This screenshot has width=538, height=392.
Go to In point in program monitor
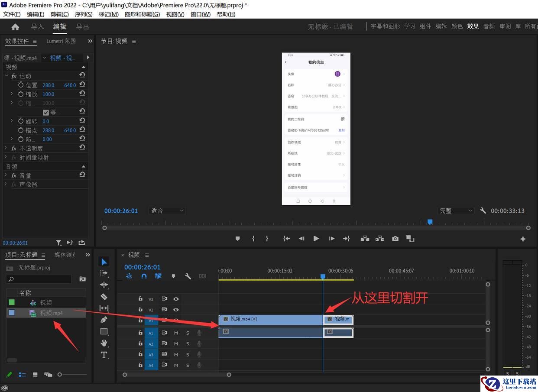[287, 239]
